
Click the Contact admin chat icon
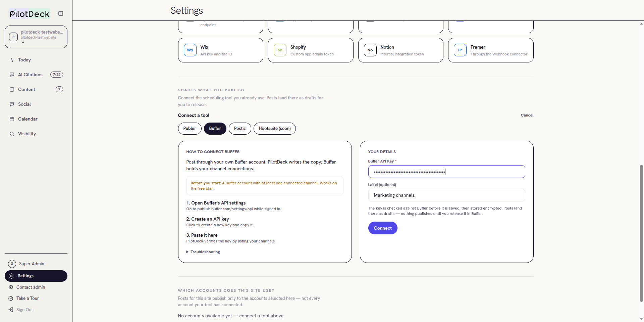click(11, 287)
